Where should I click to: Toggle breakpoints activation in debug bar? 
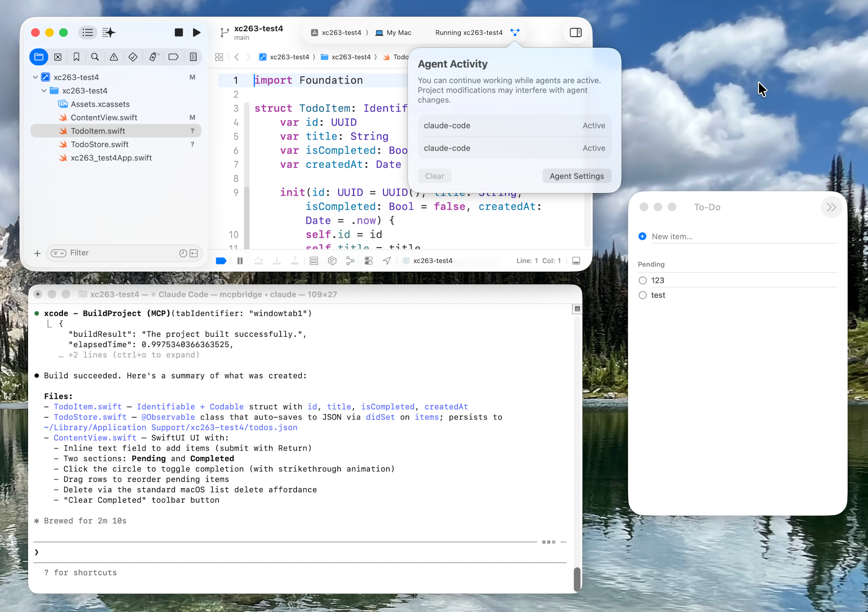(x=221, y=261)
